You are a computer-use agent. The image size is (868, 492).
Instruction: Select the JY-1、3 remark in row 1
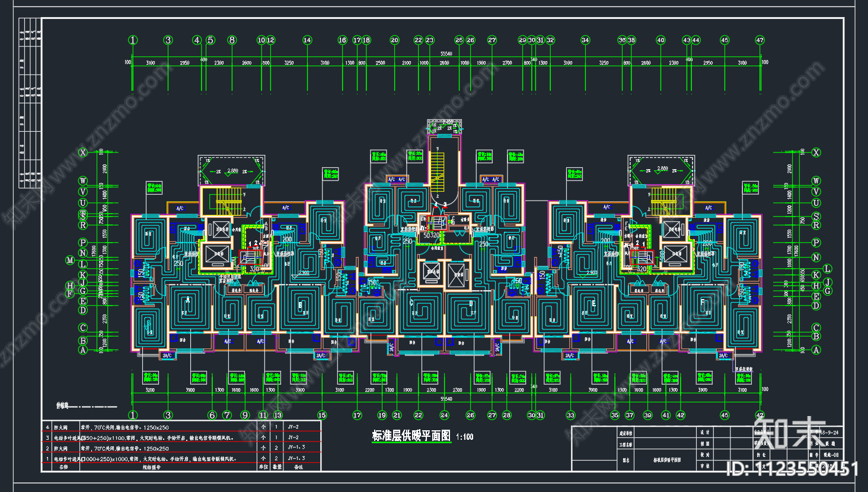coord(296,458)
